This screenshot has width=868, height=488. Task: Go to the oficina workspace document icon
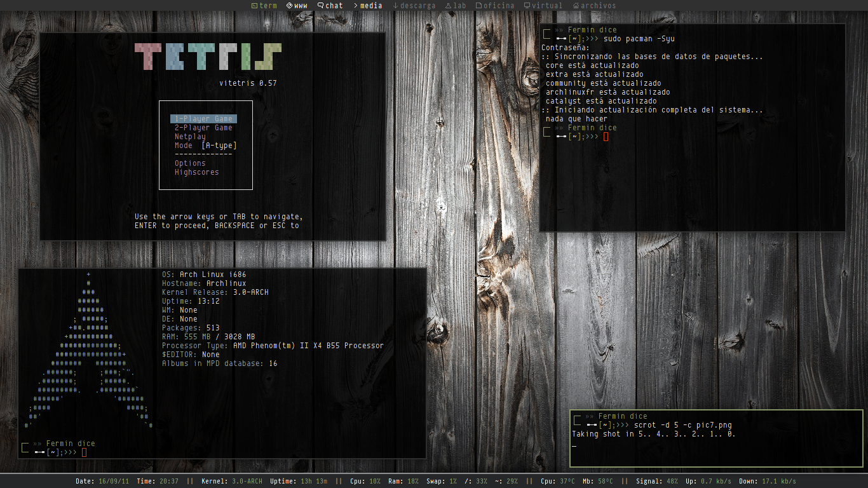click(479, 6)
